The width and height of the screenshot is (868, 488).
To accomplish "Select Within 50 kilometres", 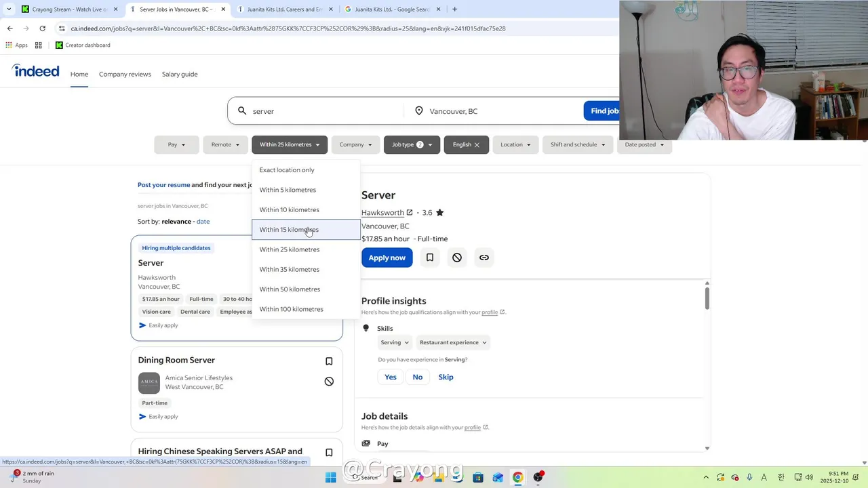I will click(x=307, y=289).
